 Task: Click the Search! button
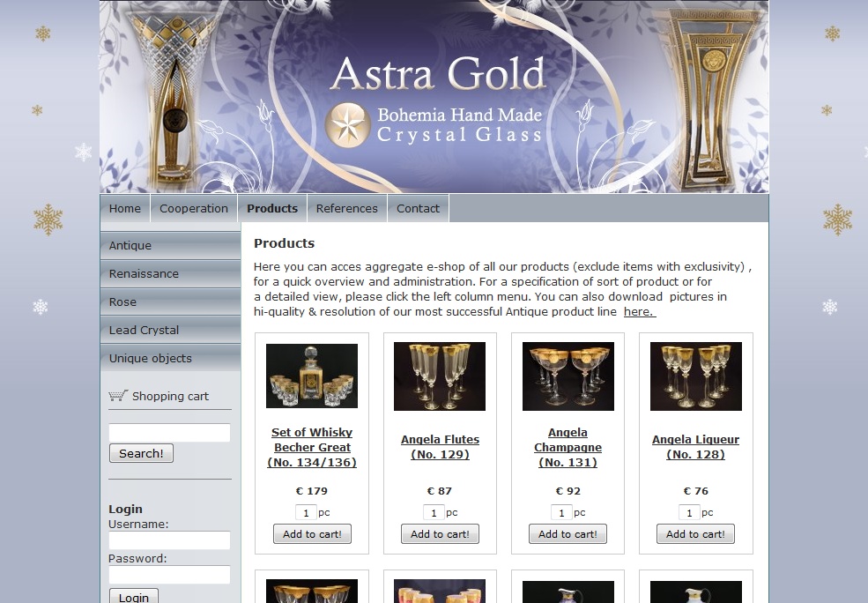coord(141,453)
